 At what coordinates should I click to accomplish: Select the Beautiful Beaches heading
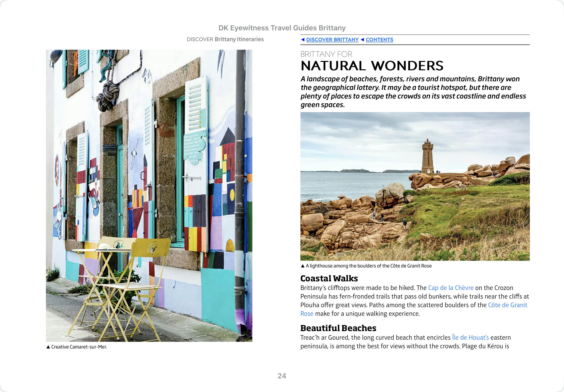pyautogui.click(x=338, y=328)
